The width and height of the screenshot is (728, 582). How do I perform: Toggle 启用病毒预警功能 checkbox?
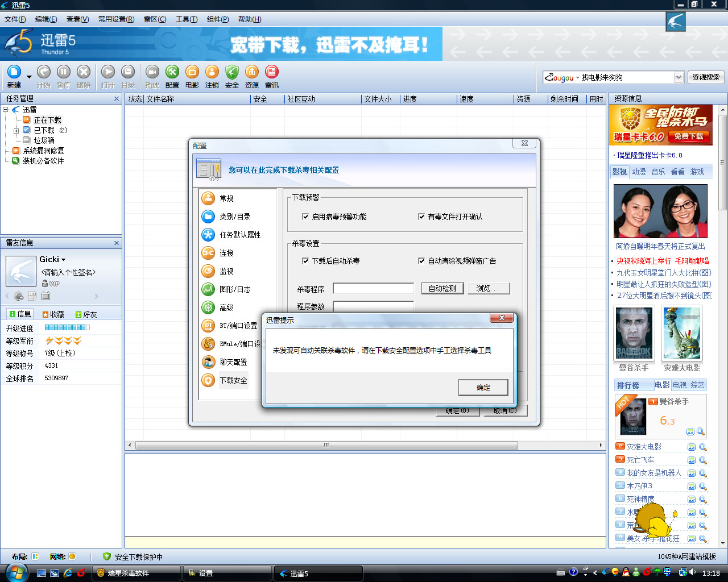coord(305,217)
